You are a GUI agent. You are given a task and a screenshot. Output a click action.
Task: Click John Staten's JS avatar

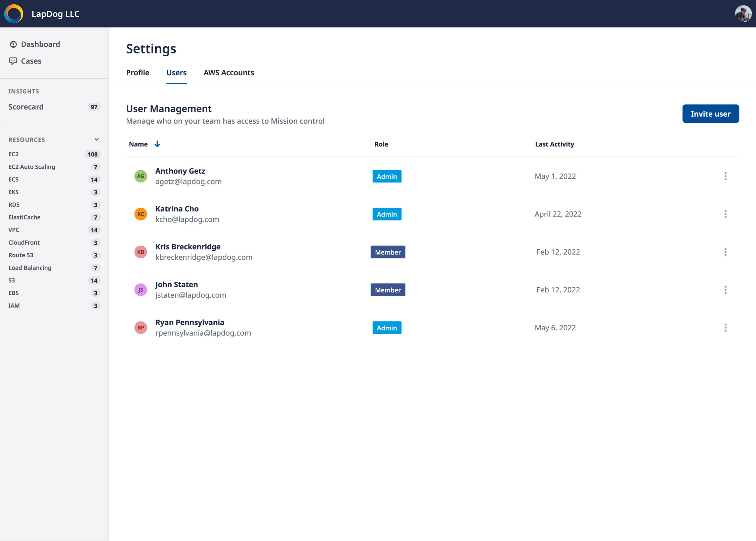click(x=141, y=290)
